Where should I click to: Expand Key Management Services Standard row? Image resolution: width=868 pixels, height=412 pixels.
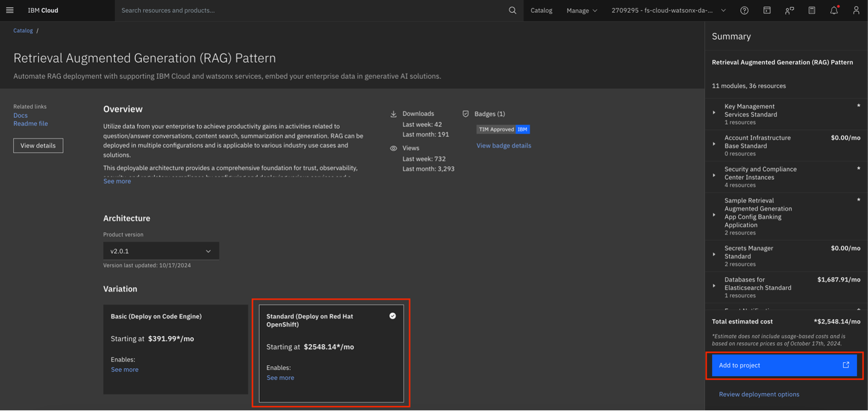coord(714,113)
